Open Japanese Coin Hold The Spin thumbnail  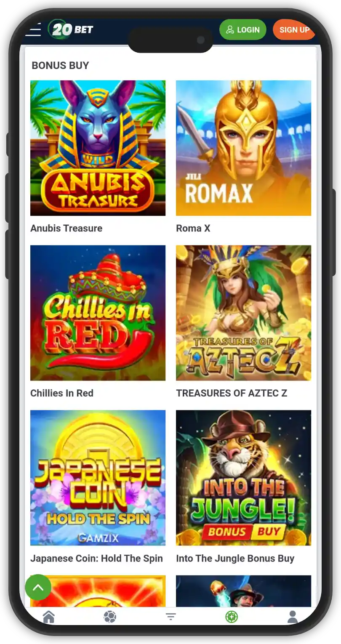pos(98,478)
